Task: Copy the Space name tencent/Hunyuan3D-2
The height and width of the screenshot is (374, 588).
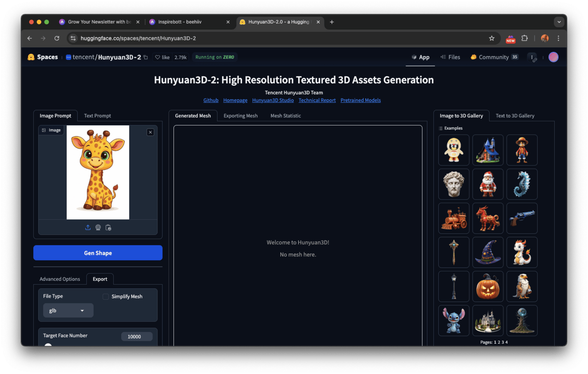Action: [x=146, y=57]
